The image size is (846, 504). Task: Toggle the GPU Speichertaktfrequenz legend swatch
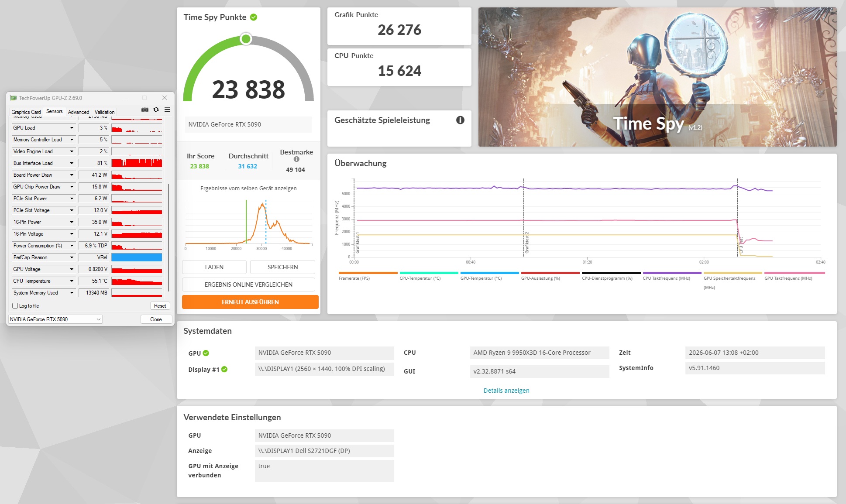pos(733,273)
